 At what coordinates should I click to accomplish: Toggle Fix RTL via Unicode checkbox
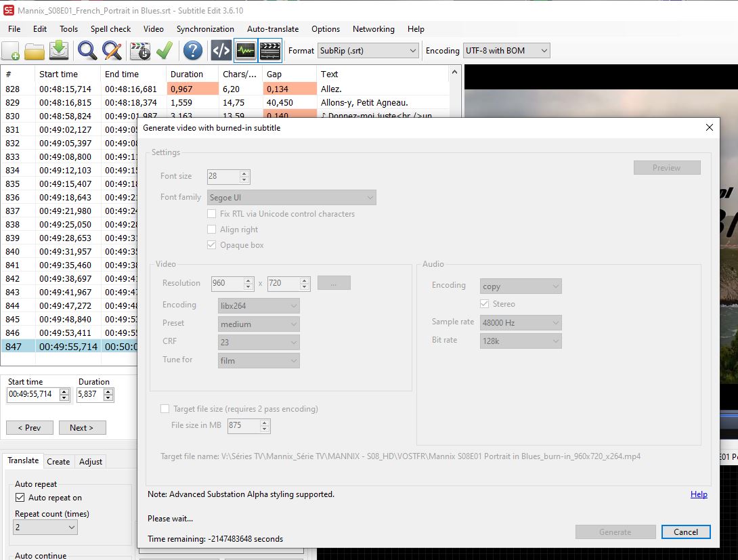point(212,214)
